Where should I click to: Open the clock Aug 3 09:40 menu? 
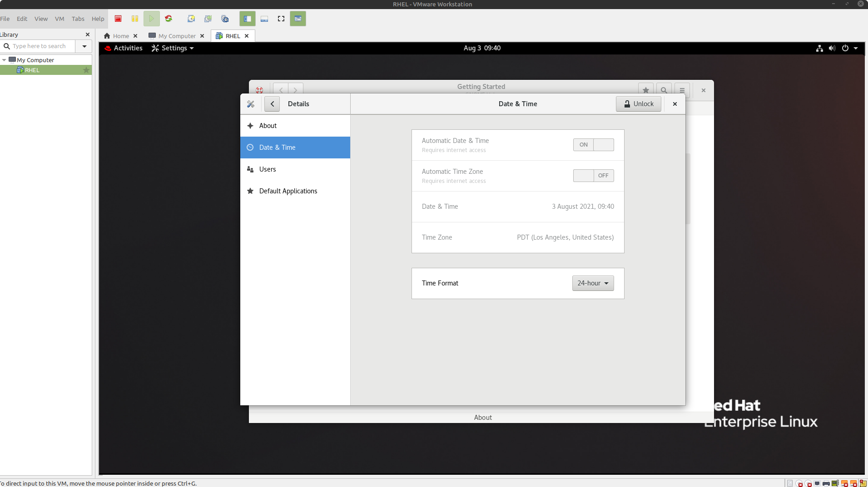coord(482,48)
